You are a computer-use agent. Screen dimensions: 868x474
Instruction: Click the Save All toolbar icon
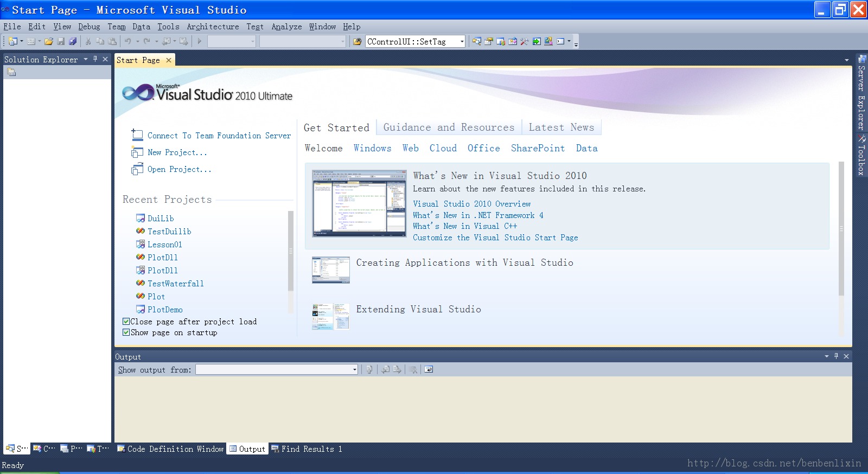point(73,41)
